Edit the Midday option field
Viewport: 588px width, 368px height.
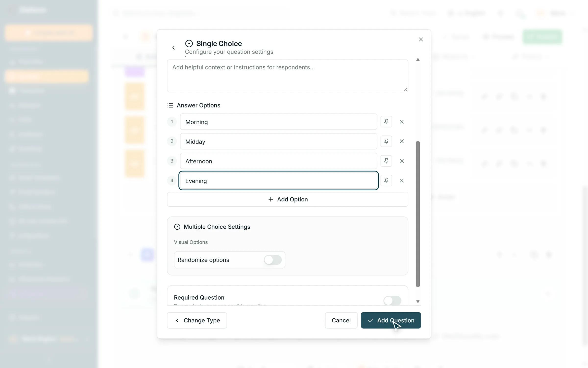click(x=279, y=141)
